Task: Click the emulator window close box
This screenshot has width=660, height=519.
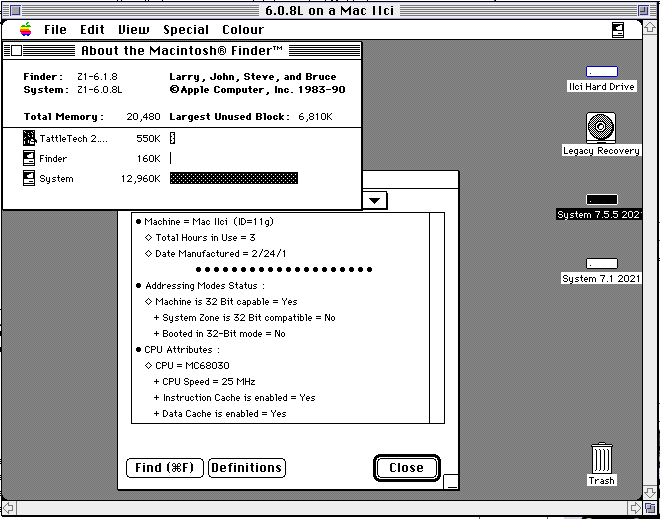Action: (x=15, y=11)
